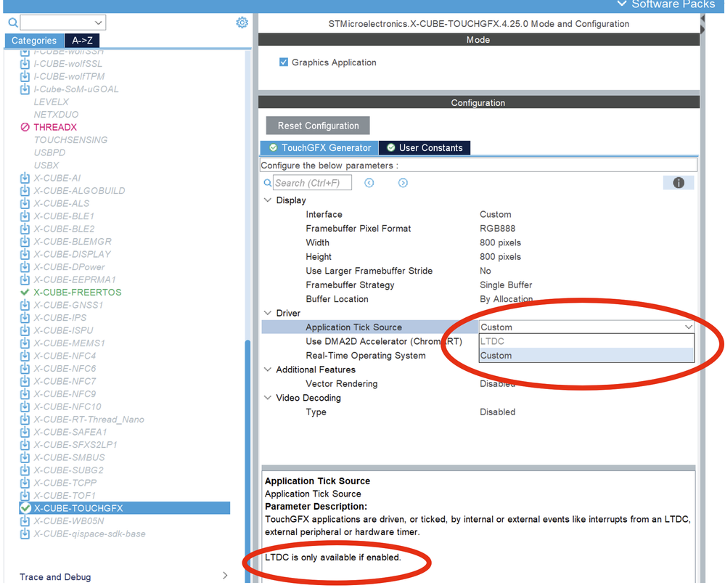The width and height of the screenshot is (725, 588).
Task: Click the parameters Search field
Action: point(312,183)
